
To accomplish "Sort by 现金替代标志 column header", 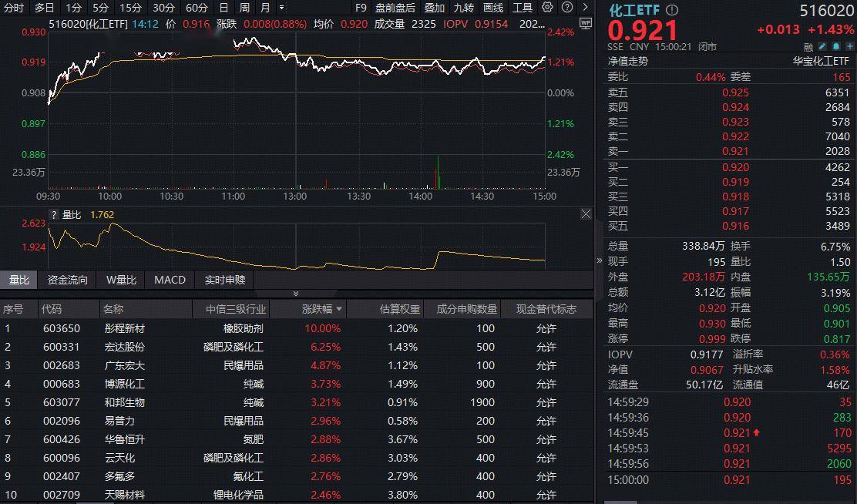I will (x=546, y=309).
